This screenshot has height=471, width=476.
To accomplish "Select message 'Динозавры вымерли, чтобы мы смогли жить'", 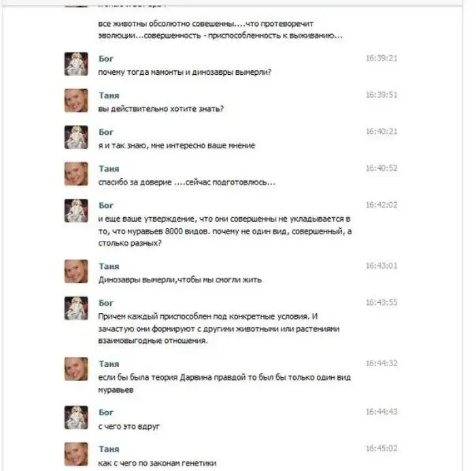I will tap(180, 280).
